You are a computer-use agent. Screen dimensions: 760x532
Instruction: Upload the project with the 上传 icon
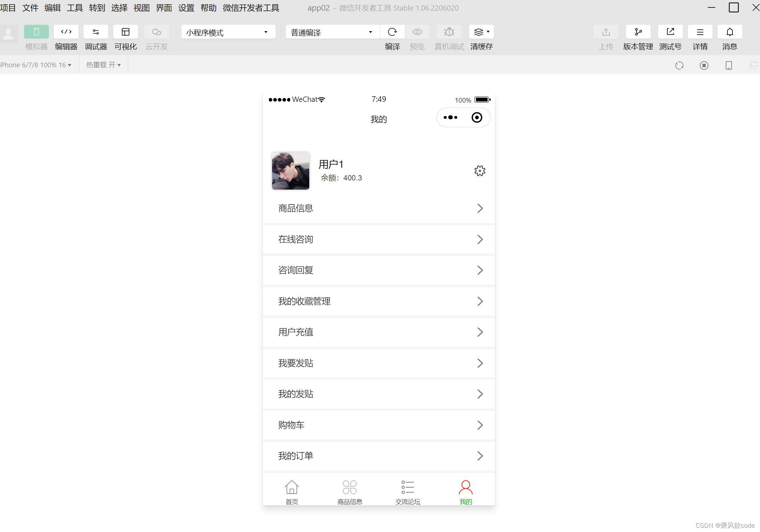(x=606, y=31)
